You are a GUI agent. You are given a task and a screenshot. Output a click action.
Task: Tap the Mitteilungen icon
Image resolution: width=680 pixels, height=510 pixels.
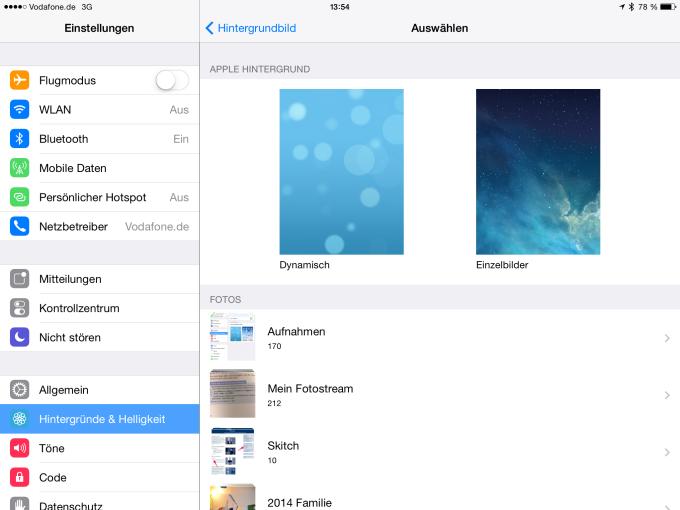click(20, 279)
